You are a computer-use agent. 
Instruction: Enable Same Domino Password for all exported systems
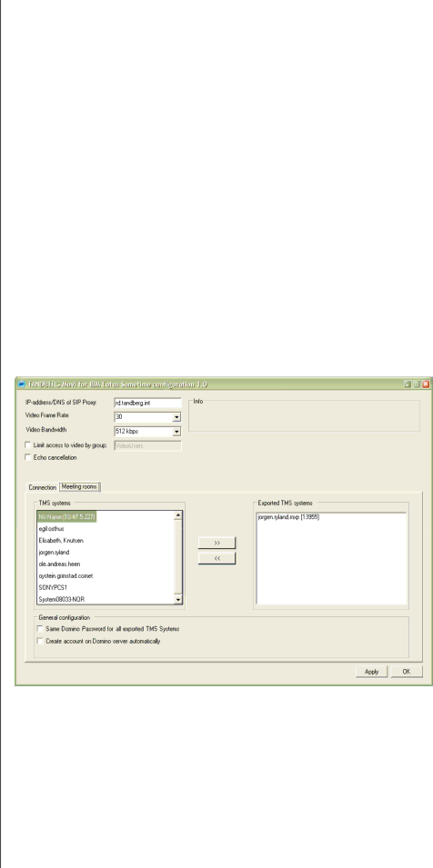(40, 629)
